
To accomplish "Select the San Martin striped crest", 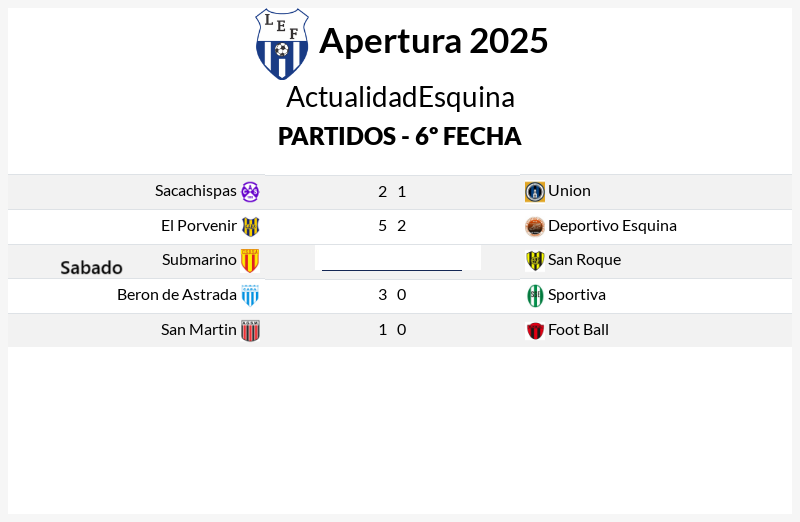I will coord(250,331).
